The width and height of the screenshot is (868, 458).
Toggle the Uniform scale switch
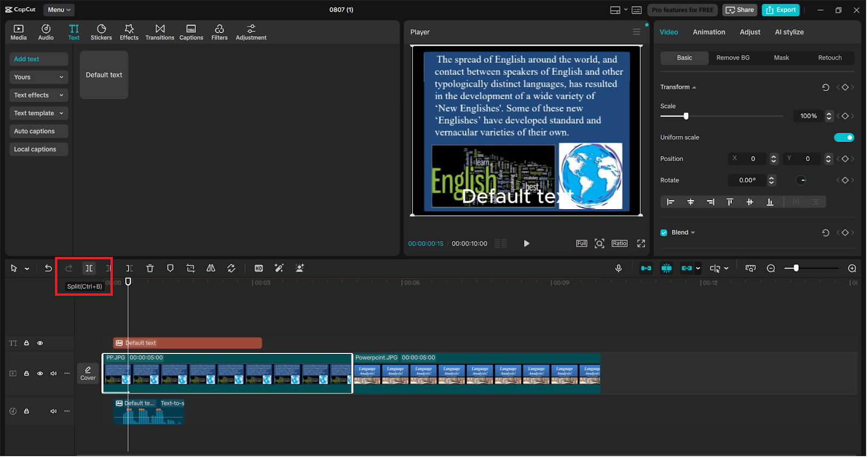point(844,138)
